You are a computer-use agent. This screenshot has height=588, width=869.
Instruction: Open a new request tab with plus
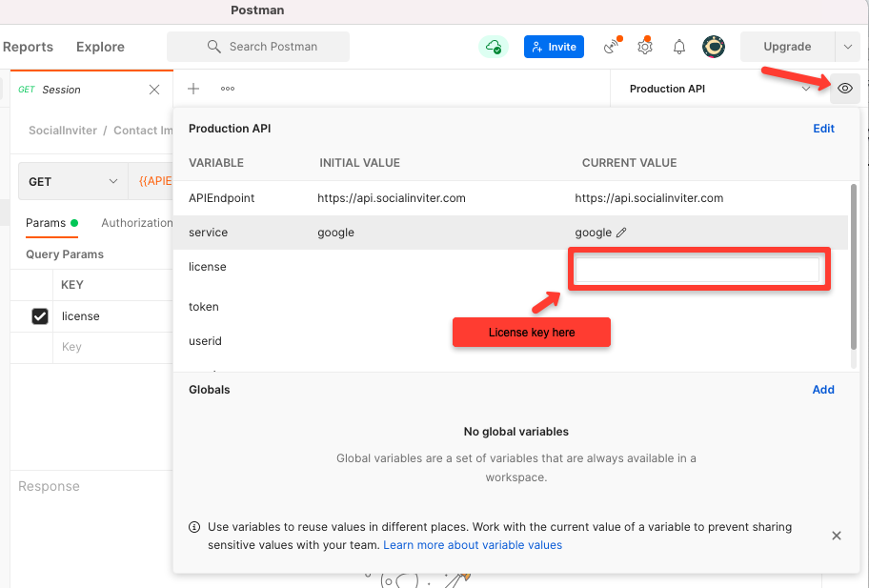(x=193, y=89)
